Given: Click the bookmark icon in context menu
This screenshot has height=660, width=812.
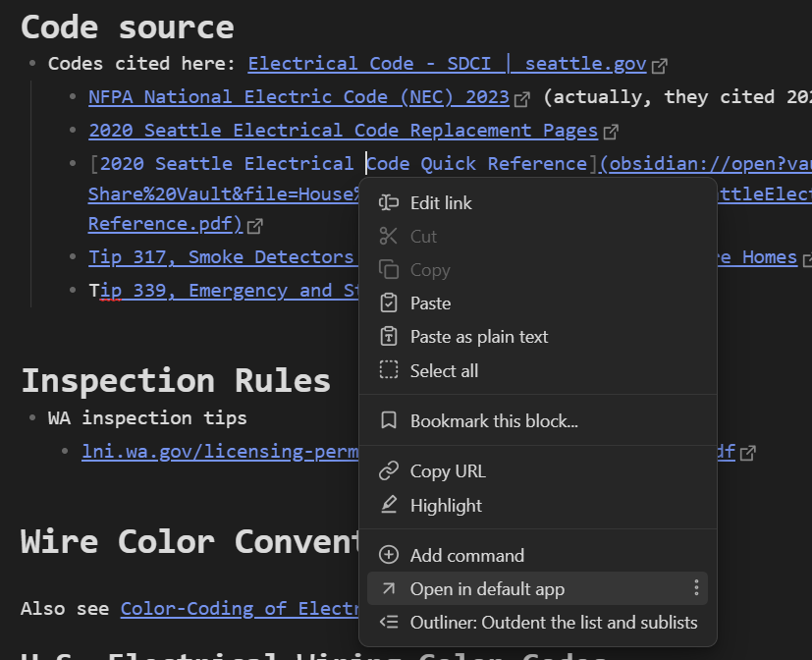Looking at the screenshot, I should [389, 421].
